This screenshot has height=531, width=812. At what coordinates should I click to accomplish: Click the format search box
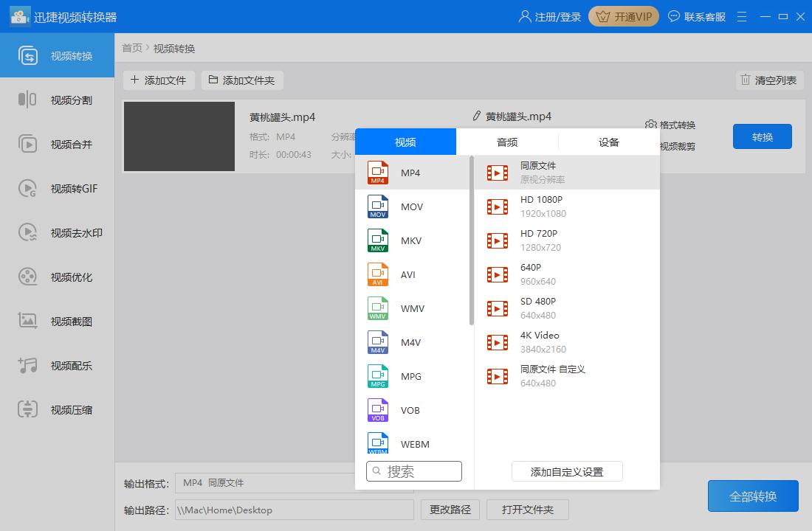(x=414, y=471)
